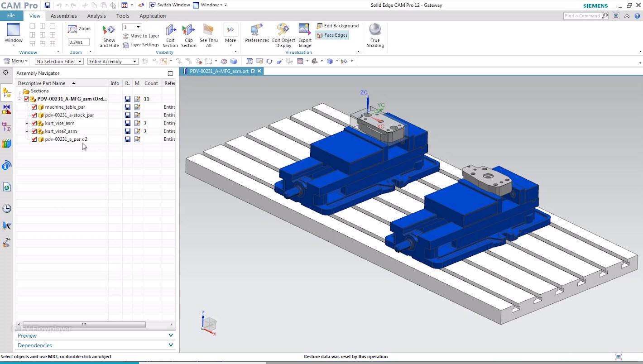This screenshot has width=643, height=364.
Task: Enable True Shading
Action: [x=375, y=35]
